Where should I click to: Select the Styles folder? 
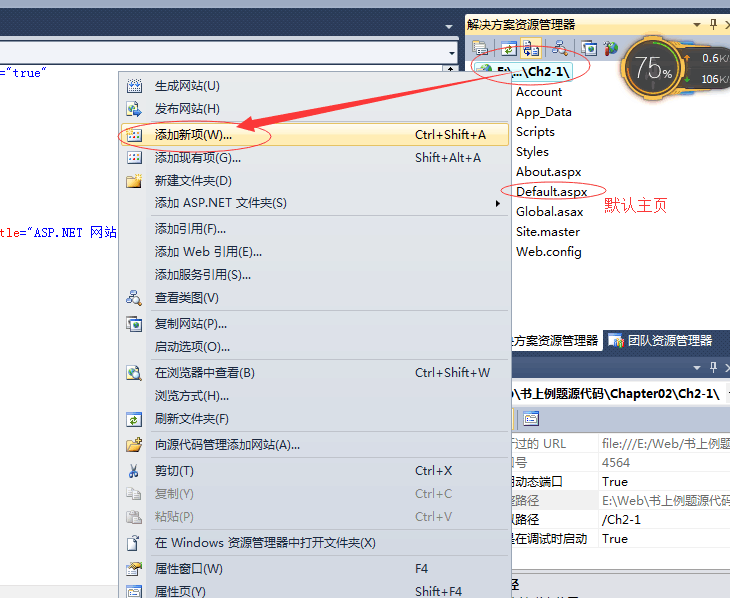[x=532, y=152]
